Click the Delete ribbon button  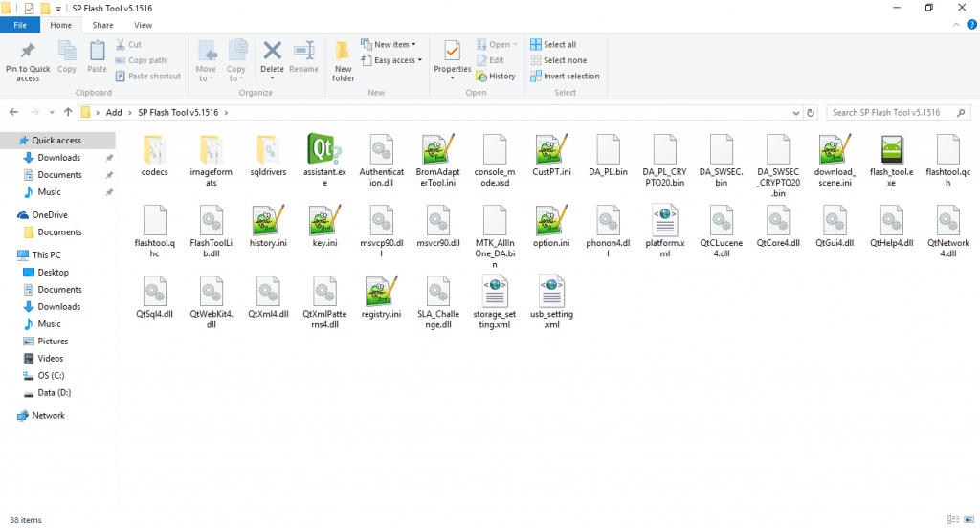(272, 60)
